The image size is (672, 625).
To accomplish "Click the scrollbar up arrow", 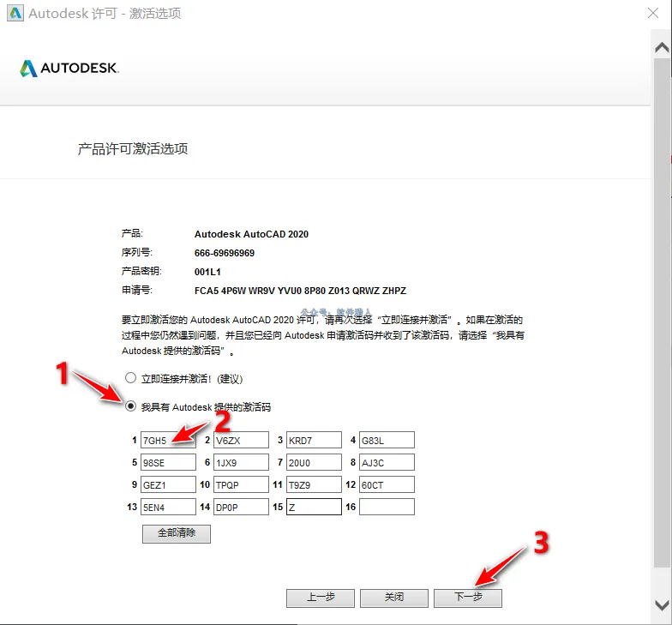I will click(662, 47).
